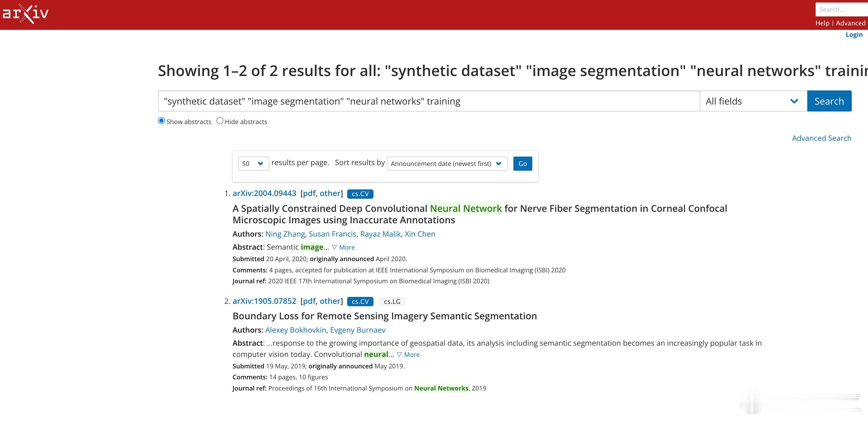Viewport: 868px width, 422px height.
Task: Click the Help link in header
Action: tap(822, 23)
